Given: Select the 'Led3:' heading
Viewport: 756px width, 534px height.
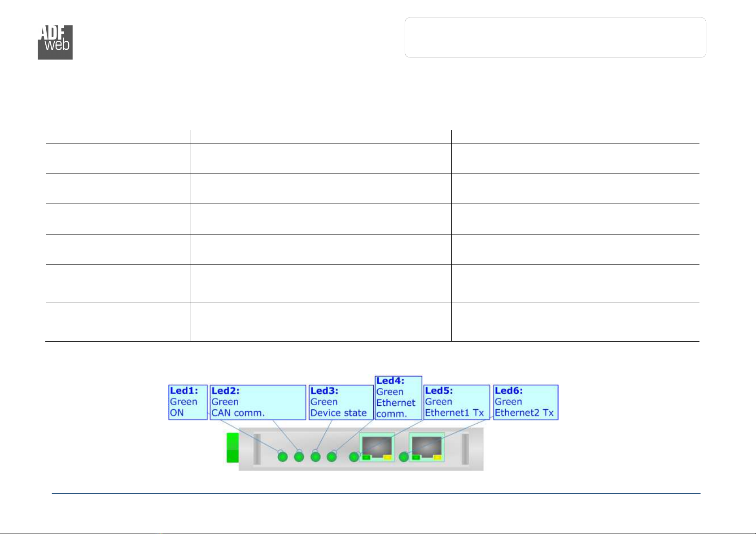Looking at the screenshot, I should (324, 391).
